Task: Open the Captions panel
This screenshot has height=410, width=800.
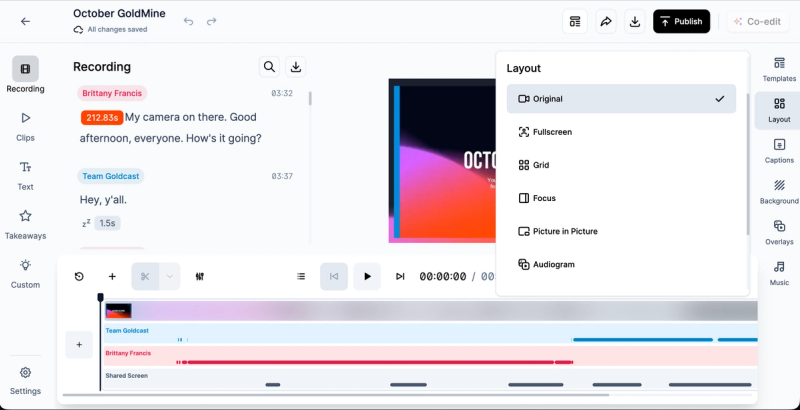Action: [779, 151]
